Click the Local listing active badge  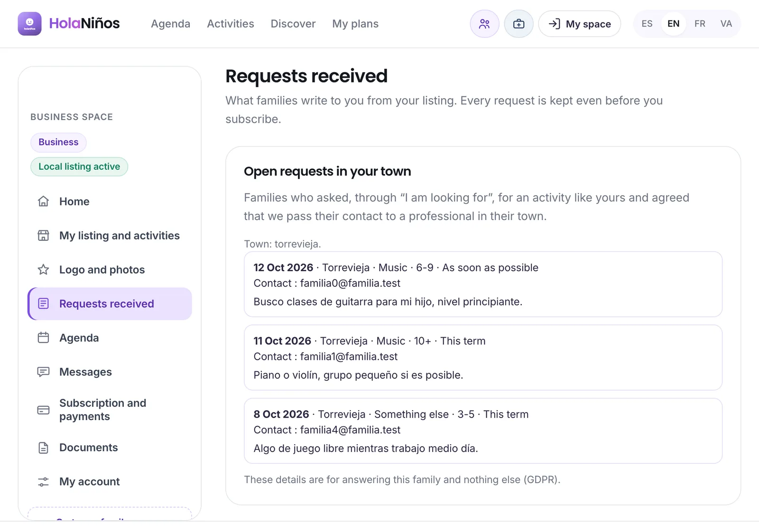coord(79,166)
